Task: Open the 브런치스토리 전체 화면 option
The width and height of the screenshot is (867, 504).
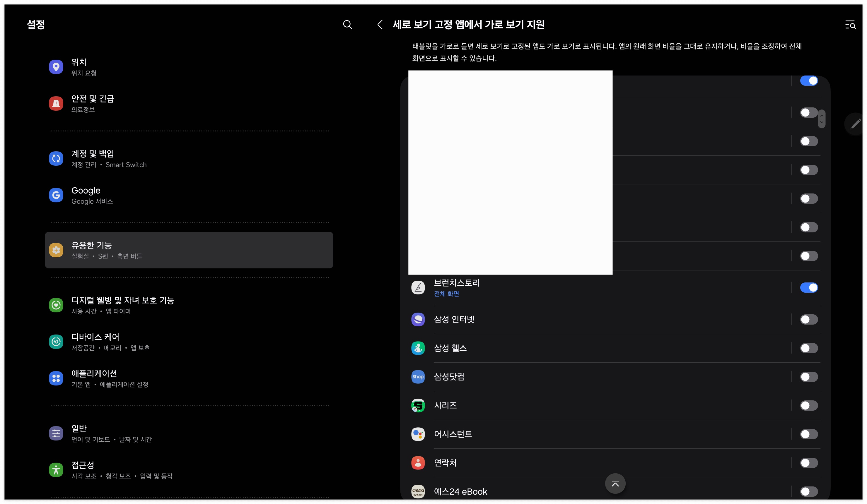Action: (446, 294)
